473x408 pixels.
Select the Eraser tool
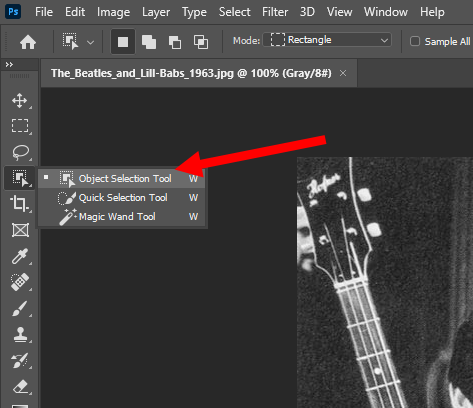pos(20,387)
